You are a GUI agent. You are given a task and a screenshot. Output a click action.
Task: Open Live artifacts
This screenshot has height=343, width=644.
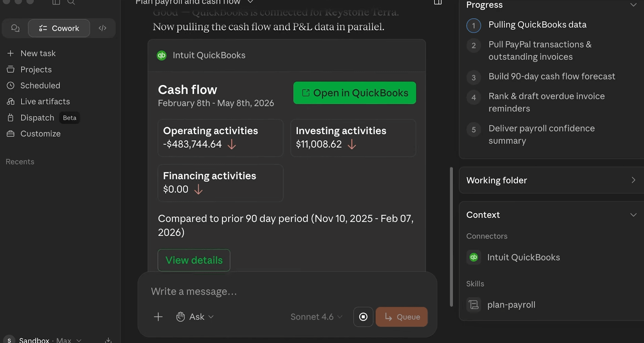tap(45, 101)
